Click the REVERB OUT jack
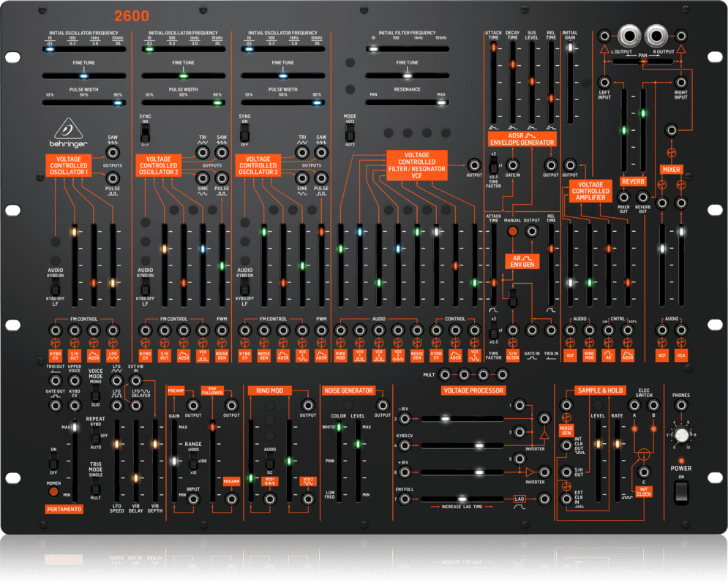Screen dimensions: 728x585 pos(642,197)
